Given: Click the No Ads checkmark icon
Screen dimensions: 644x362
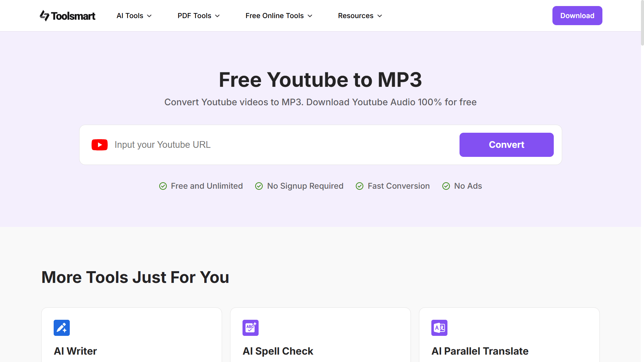Looking at the screenshot, I should (446, 186).
